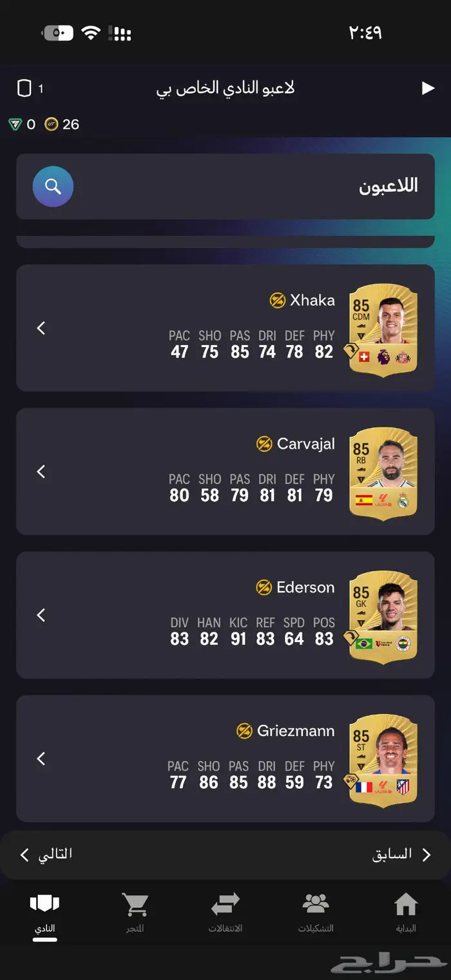Open the النادي club tab icon

[44, 903]
